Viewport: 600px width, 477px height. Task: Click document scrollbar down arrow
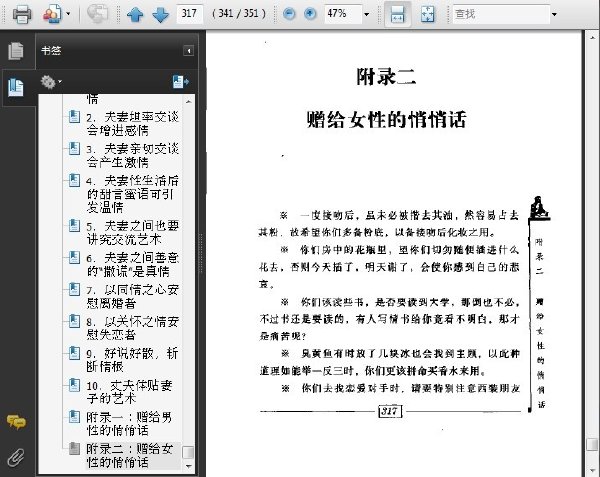(x=592, y=469)
